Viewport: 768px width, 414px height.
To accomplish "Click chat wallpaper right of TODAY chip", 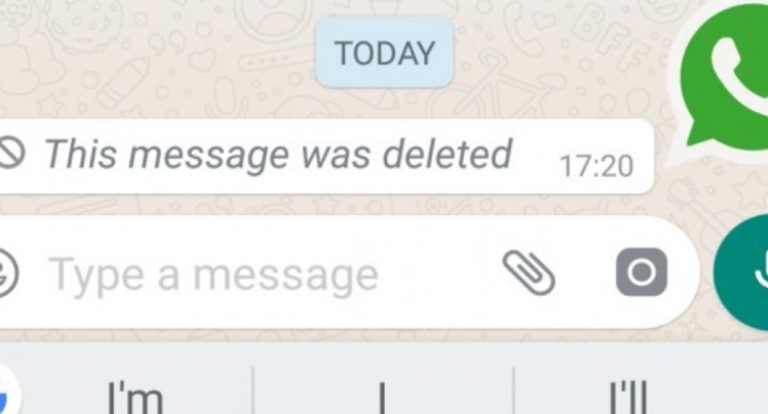I will coord(563,54).
